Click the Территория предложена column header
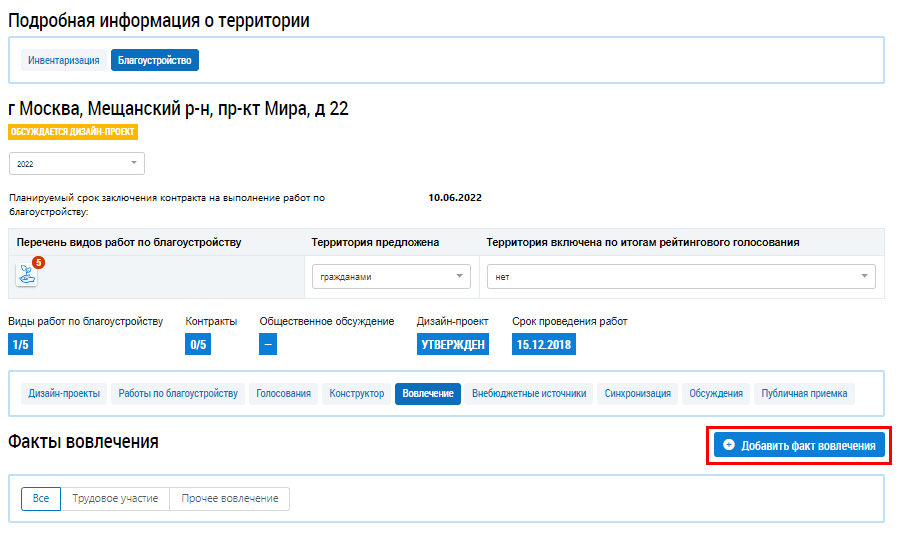The image size is (911, 534). click(375, 242)
